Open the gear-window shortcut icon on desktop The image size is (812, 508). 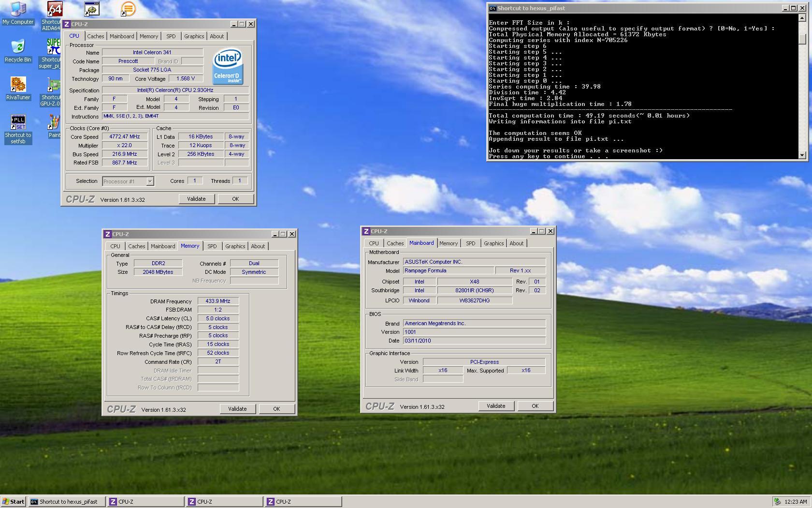click(91, 9)
